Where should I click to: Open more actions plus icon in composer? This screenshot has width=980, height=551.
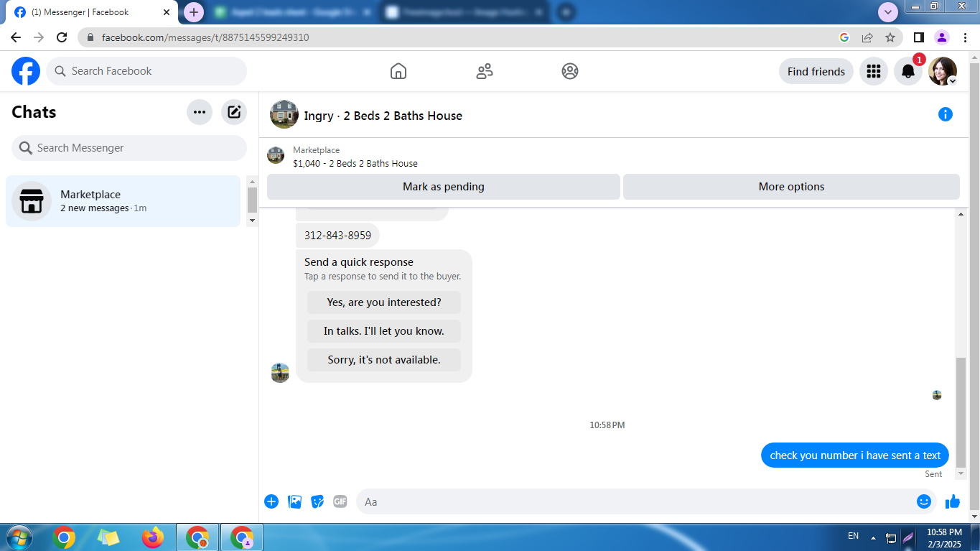271,501
